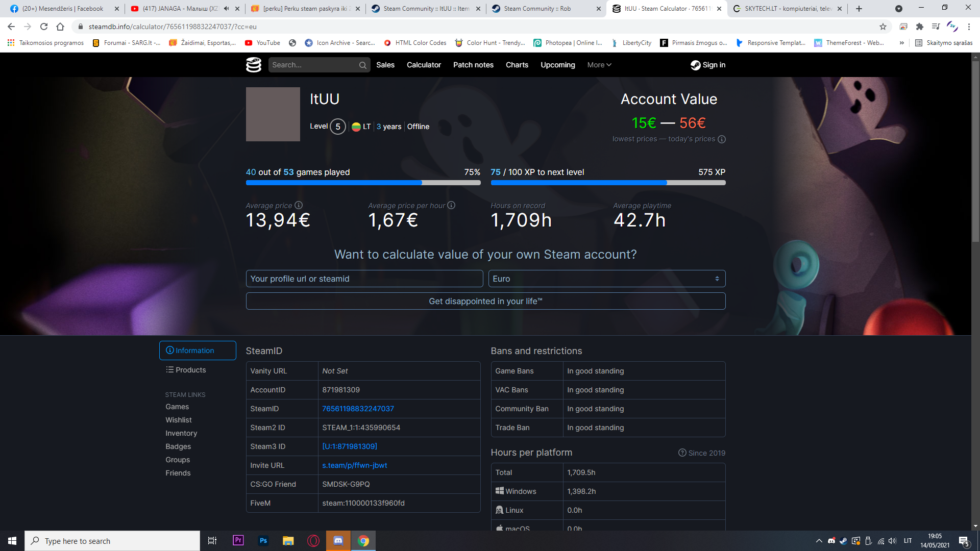The width and height of the screenshot is (980, 551).
Task: Click the SteamID 76561198832247037 link
Action: point(358,409)
